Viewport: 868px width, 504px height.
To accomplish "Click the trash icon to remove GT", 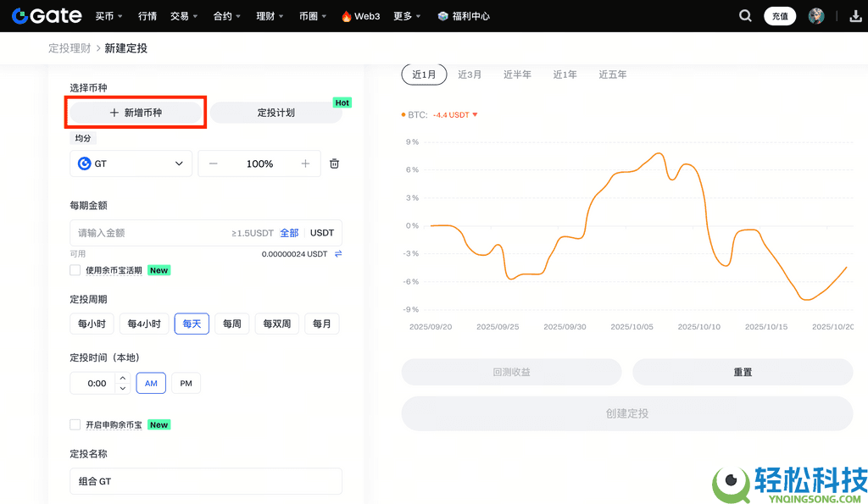I will point(334,163).
